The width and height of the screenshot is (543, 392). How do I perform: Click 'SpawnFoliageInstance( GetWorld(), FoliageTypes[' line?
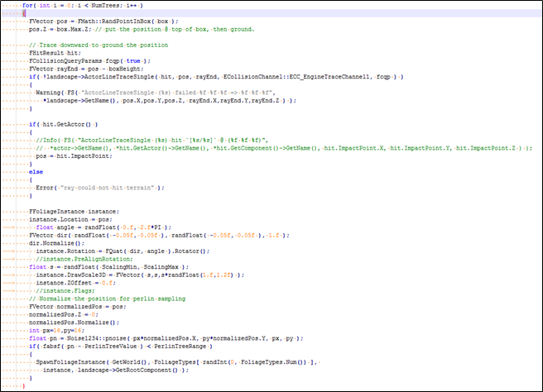click(176, 363)
